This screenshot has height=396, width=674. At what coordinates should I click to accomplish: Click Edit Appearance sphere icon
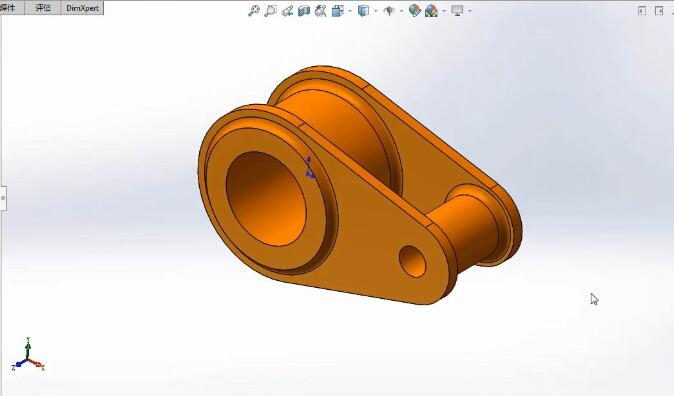pos(414,11)
